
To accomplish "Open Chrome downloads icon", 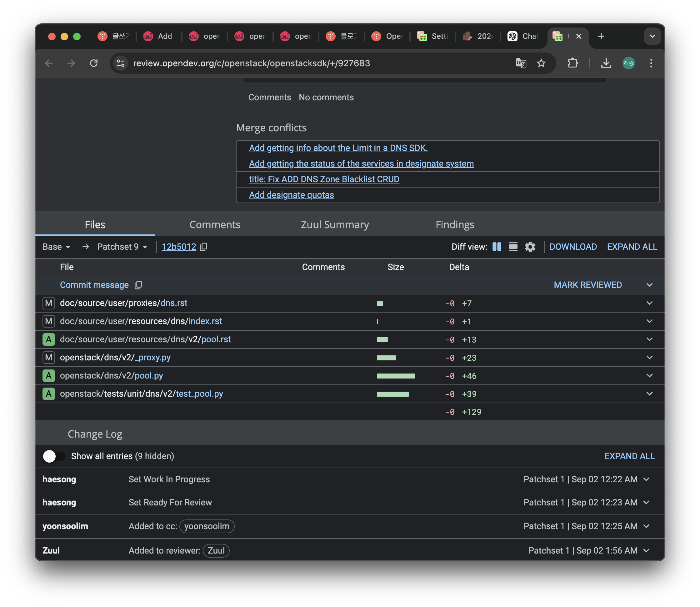I will click(606, 63).
